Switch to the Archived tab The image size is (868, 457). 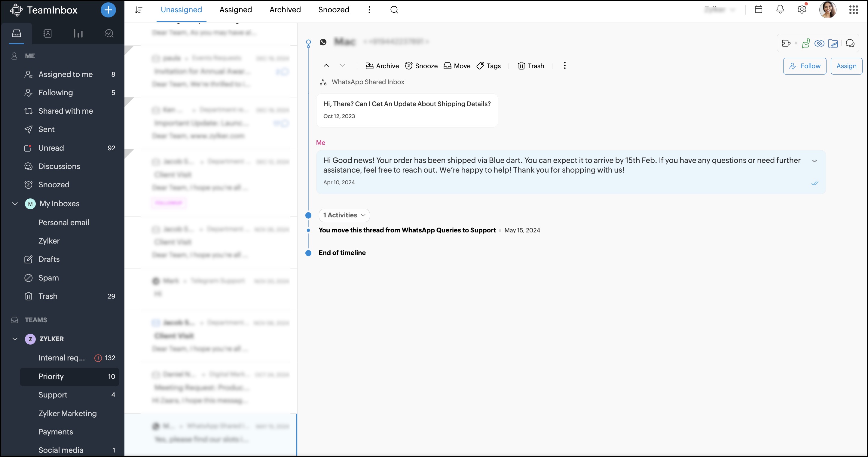[285, 10]
